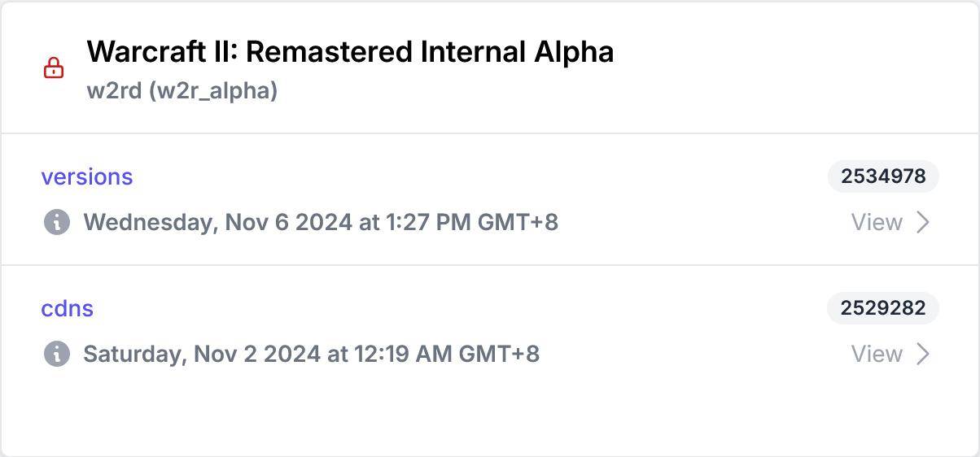The width and height of the screenshot is (980, 457).
Task: Click the (w2r_alpha) label in subtitle
Action: pyautogui.click(x=213, y=91)
